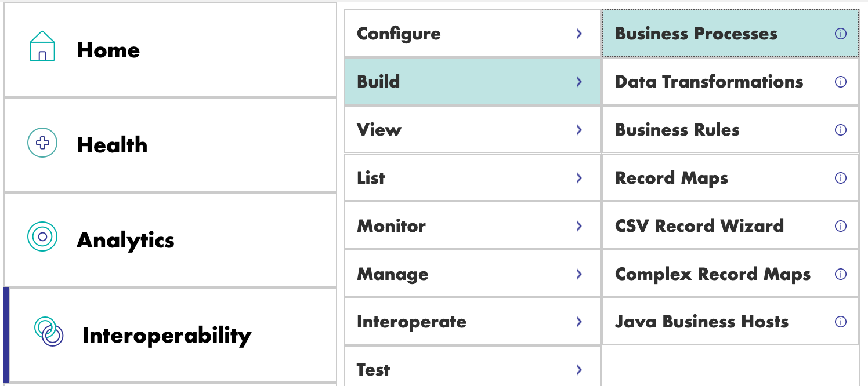
Task: Click the Interoperability interlocking rings icon
Action: (49, 332)
